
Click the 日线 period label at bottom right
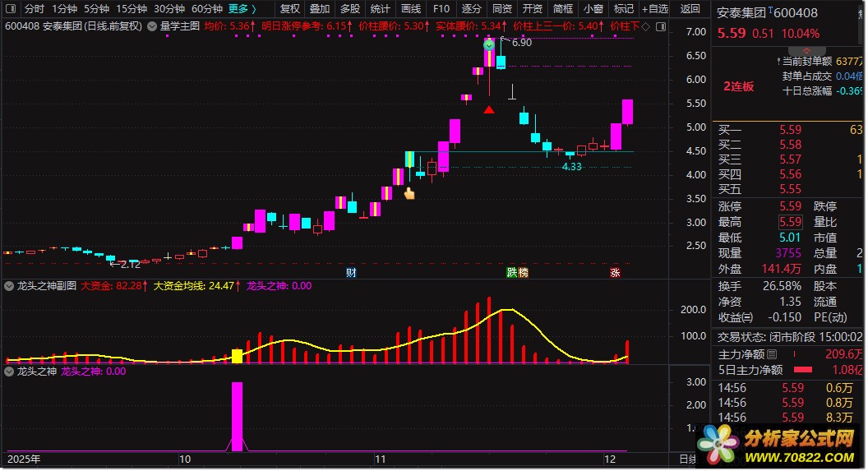pyautogui.click(x=687, y=459)
